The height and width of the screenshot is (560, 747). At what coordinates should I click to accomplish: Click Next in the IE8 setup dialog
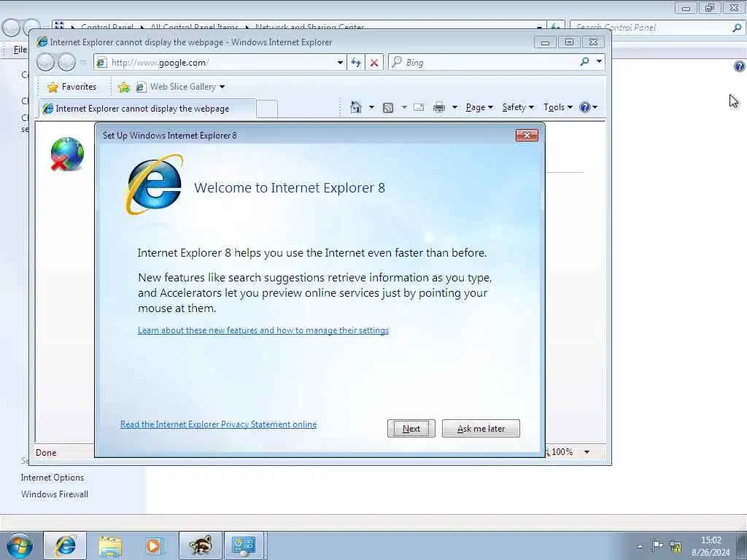pos(411,429)
